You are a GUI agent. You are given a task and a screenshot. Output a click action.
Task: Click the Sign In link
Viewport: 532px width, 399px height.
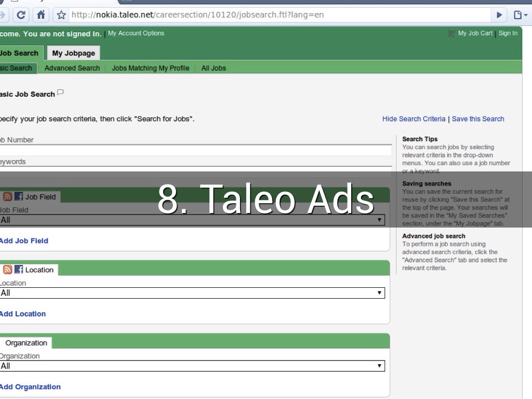508,33
